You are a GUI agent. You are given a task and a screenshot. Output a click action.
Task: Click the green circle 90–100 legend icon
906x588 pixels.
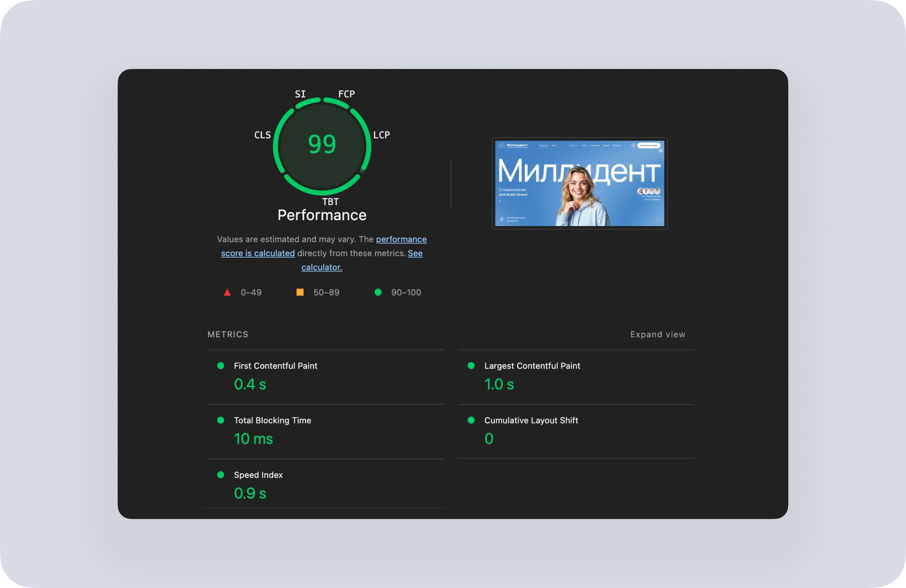[x=378, y=292]
